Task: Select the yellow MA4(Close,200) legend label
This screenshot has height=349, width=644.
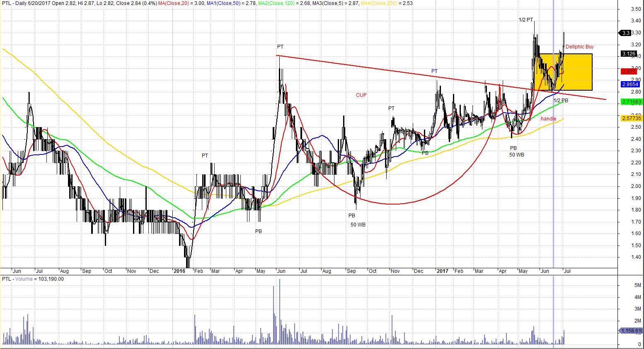Action: (380, 3)
